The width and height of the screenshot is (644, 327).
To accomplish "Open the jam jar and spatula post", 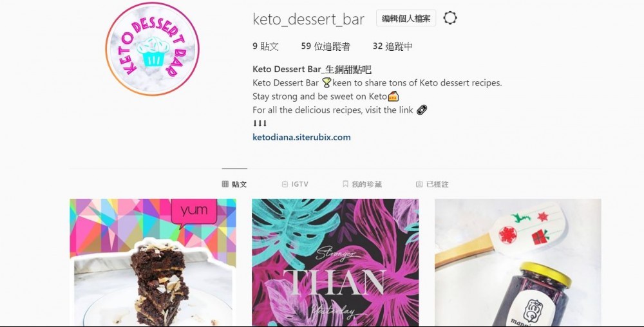I will tap(518, 263).
